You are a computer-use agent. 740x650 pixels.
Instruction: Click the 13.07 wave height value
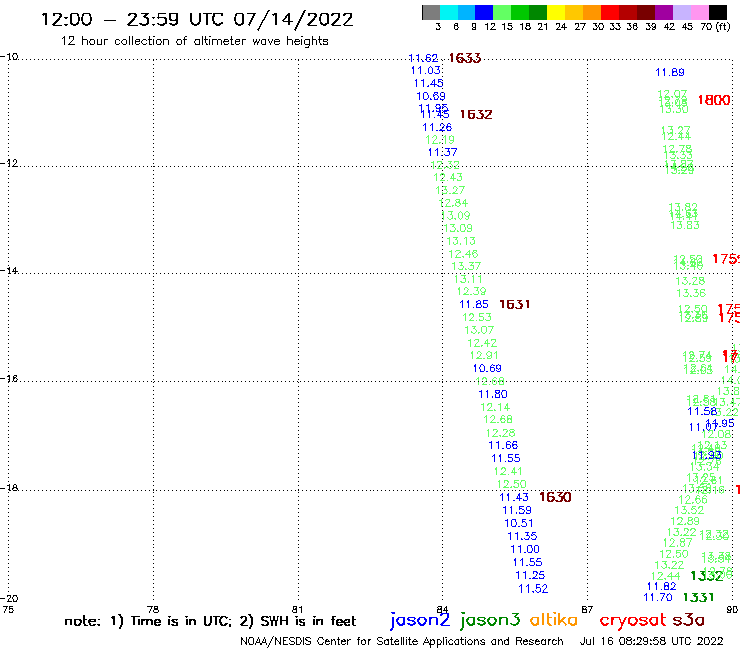click(479, 330)
